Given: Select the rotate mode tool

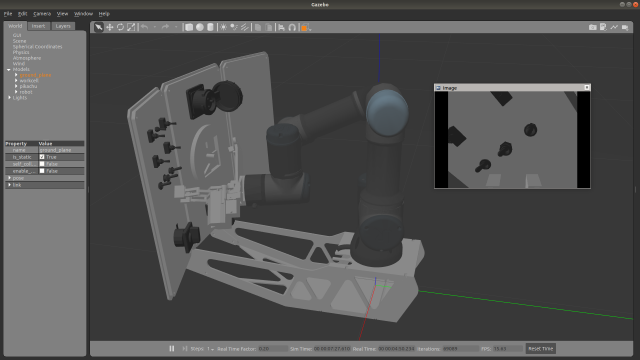Looking at the screenshot, I should (120, 27).
